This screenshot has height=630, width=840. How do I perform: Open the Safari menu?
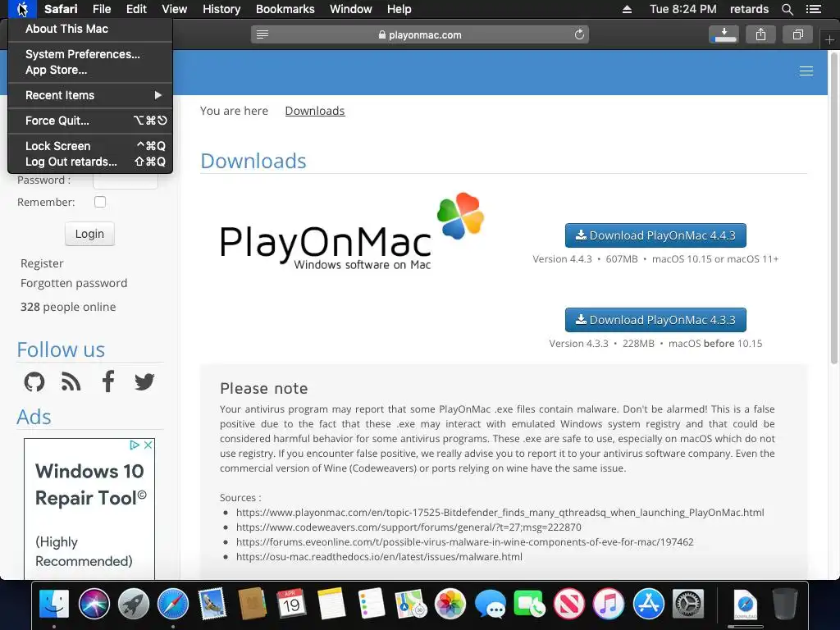click(x=61, y=9)
